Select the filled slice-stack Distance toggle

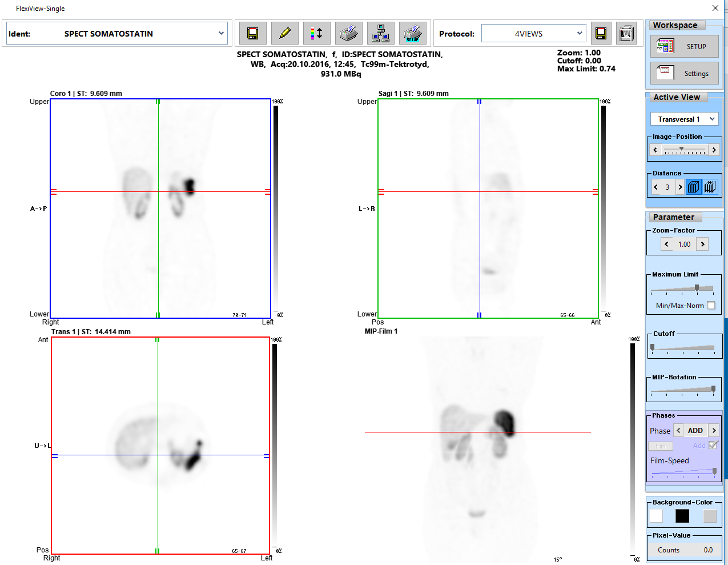pyautogui.click(x=693, y=187)
